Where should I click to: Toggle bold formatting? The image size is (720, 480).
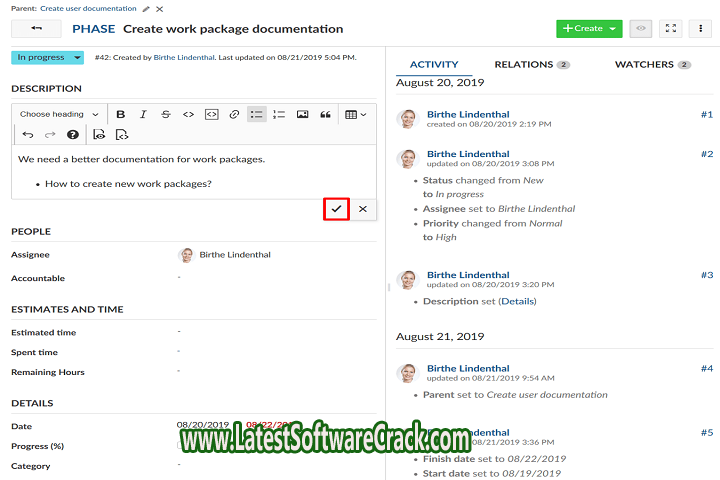121,114
